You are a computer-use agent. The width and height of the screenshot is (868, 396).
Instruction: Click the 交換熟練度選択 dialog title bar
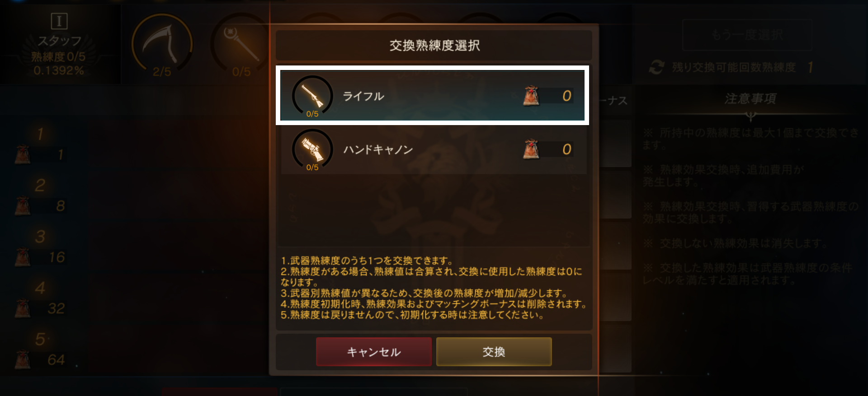(434, 45)
